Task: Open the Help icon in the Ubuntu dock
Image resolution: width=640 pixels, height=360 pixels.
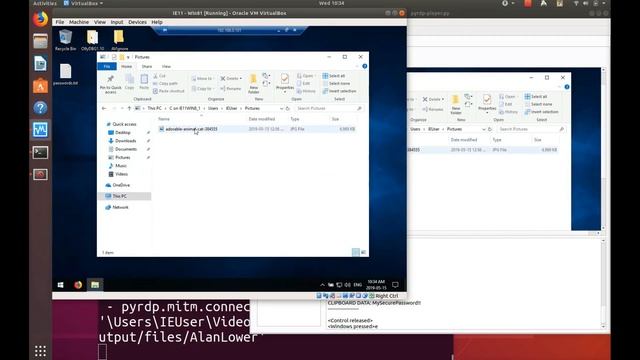Action: coord(40,108)
